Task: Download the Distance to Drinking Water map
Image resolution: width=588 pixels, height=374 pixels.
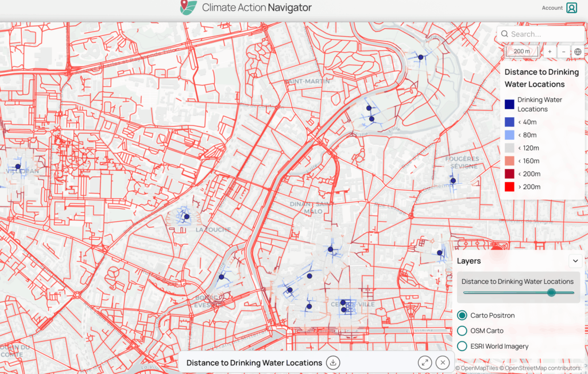Action: (333, 363)
